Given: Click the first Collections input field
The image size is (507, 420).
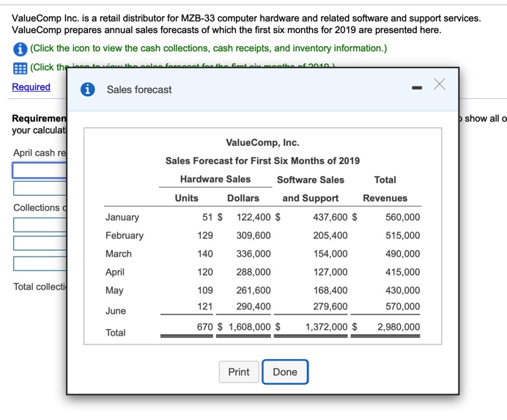Looking at the screenshot, I should (40, 225).
